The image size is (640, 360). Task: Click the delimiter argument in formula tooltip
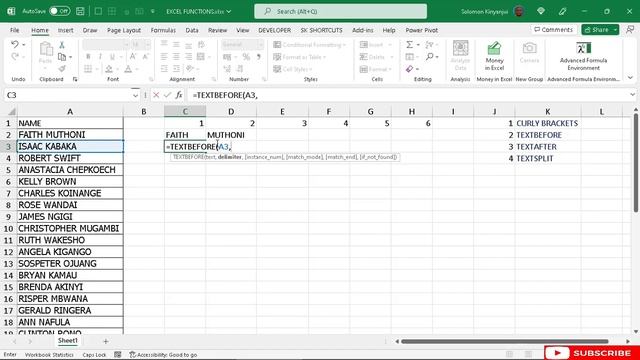tap(229, 157)
